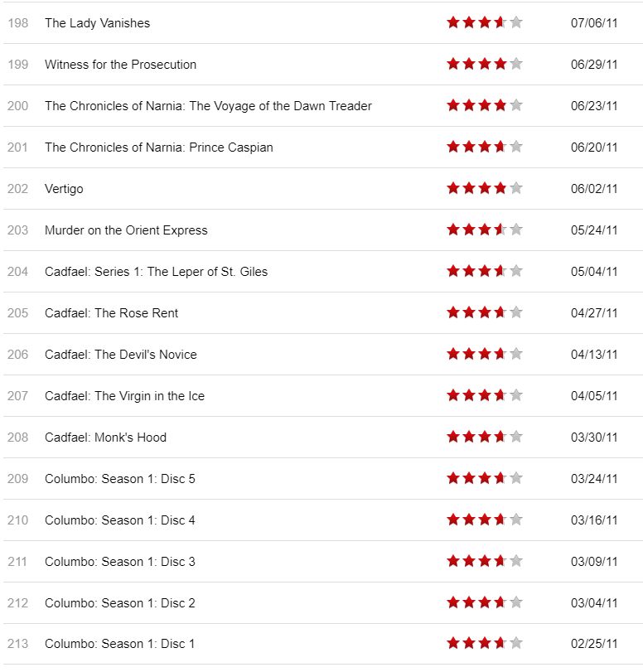
Task: Rate Columbo Season 1 Disc 5 three stars
Action: pos(485,478)
